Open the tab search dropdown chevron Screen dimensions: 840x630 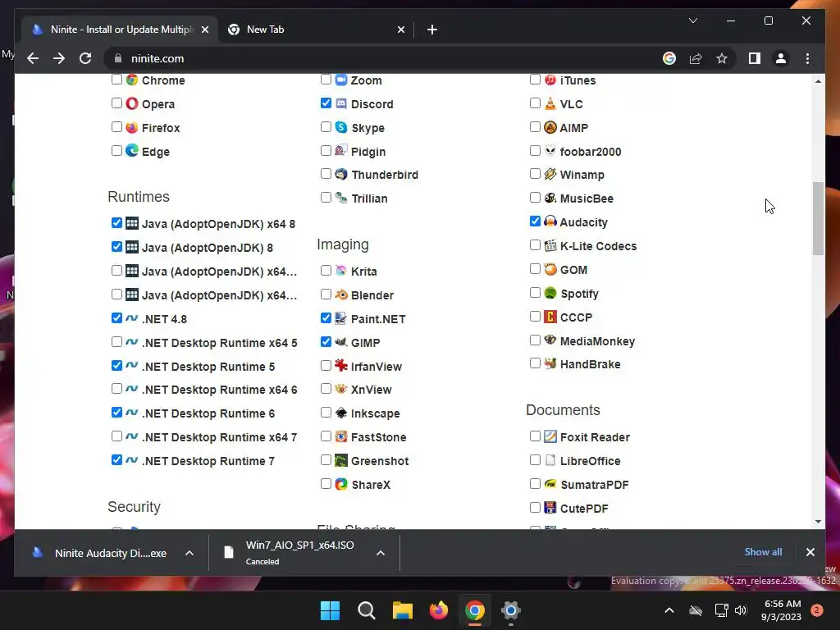(692, 21)
